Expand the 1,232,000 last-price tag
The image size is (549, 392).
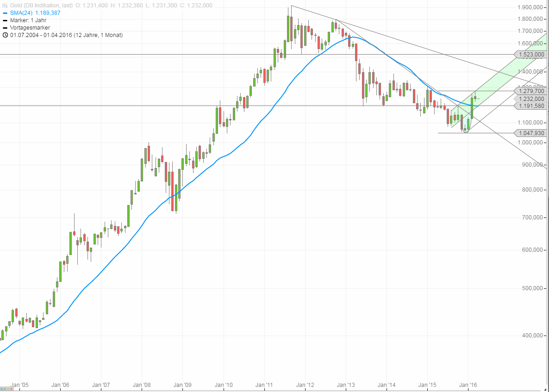531,99
